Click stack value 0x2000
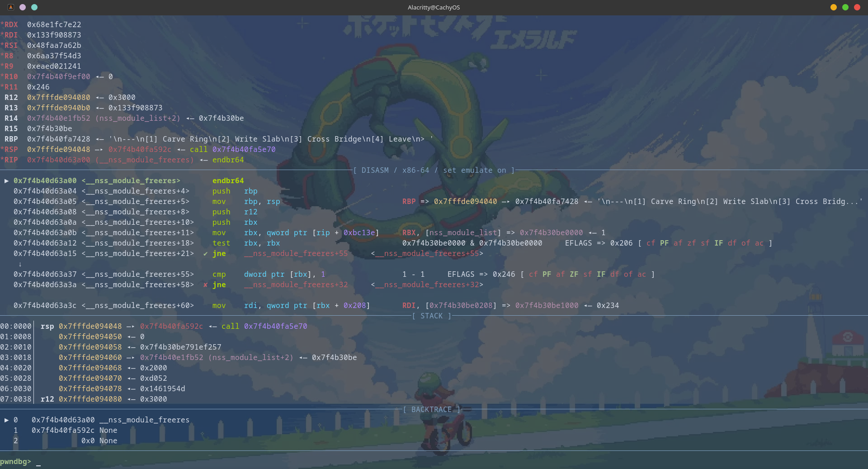 [154, 368]
